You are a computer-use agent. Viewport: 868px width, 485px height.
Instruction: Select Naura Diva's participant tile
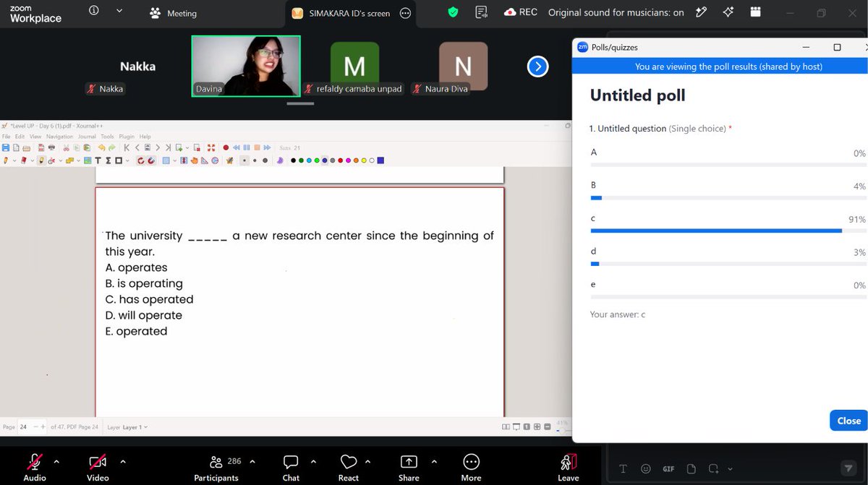click(x=463, y=68)
